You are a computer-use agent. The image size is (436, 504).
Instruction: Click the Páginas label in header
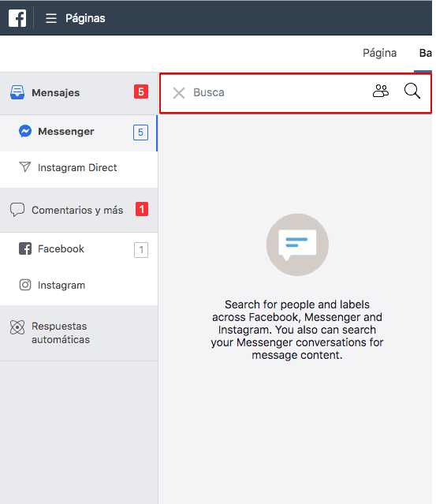coord(85,18)
